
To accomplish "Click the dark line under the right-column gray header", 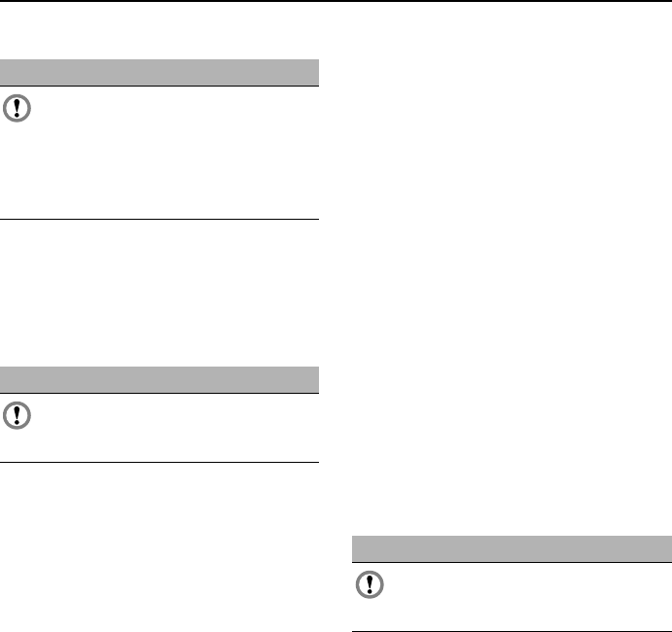I will point(511,562).
